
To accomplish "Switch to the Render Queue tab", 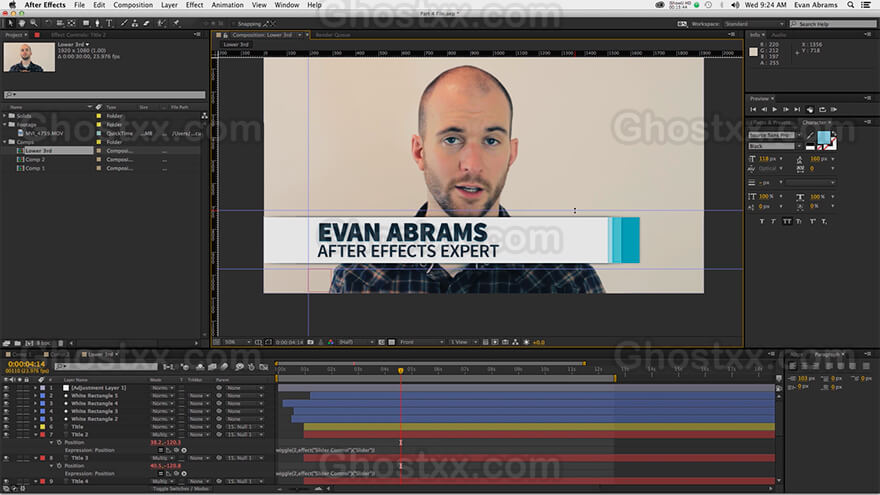I will [333, 35].
